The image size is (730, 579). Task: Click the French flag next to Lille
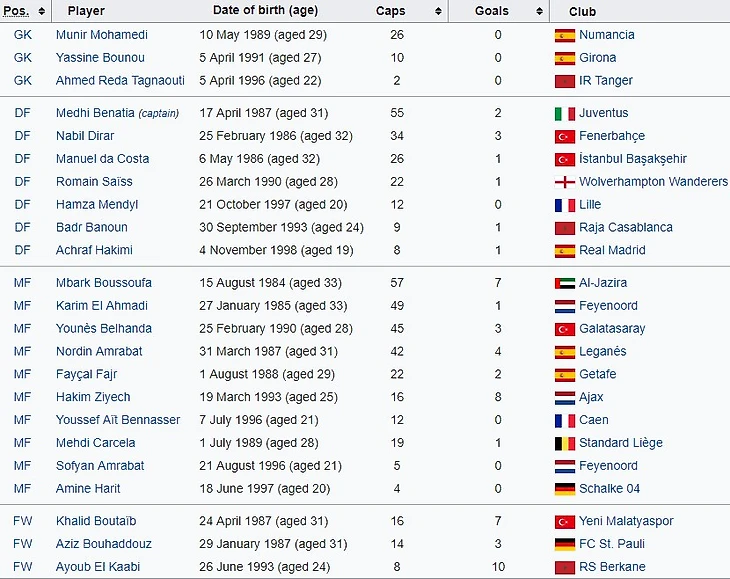565,205
